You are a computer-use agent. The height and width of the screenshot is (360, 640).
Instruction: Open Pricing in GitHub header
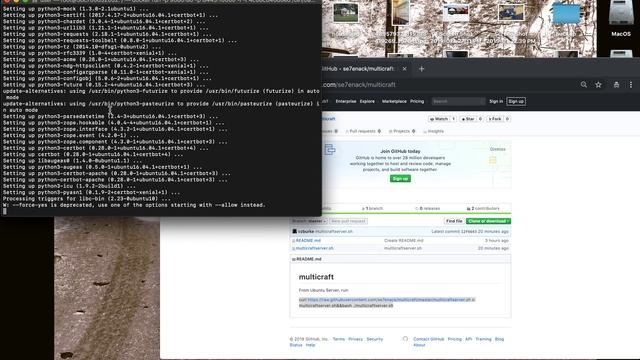[417, 101]
